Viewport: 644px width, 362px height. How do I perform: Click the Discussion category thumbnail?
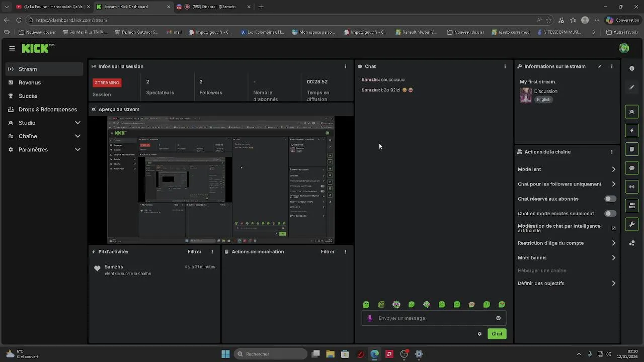pos(525,95)
